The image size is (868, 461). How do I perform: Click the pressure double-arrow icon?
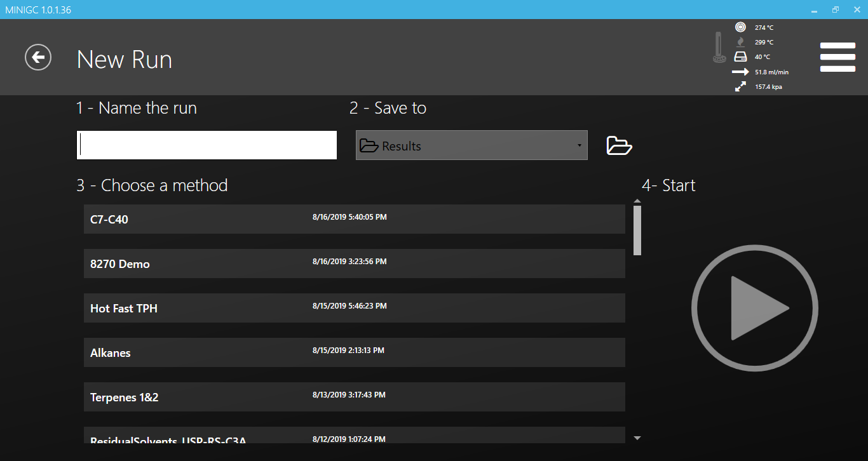click(740, 87)
